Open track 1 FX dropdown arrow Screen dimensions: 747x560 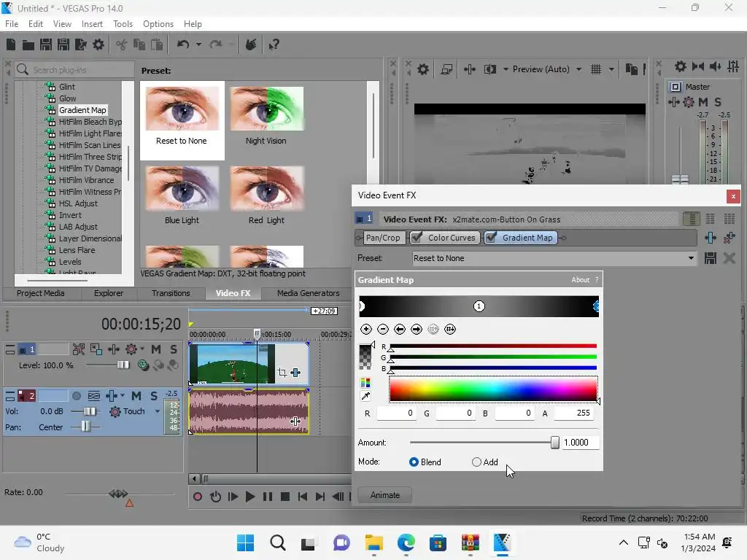click(142, 349)
